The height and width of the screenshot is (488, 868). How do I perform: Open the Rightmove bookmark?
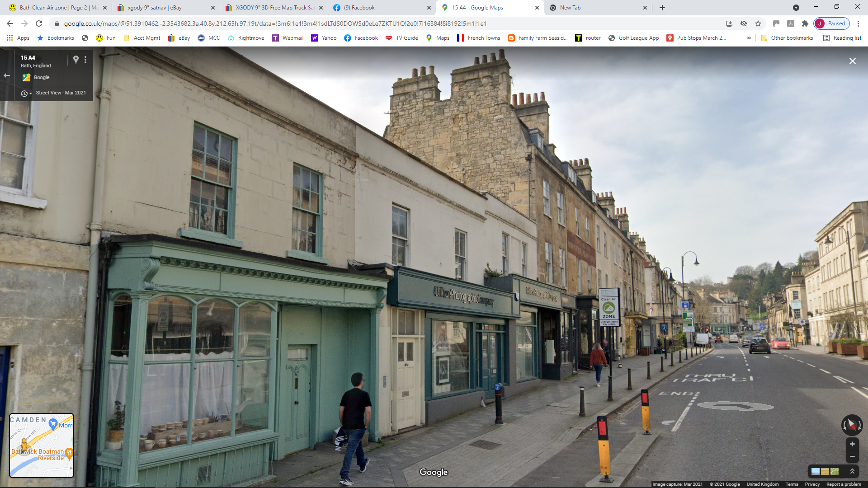pos(246,38)
